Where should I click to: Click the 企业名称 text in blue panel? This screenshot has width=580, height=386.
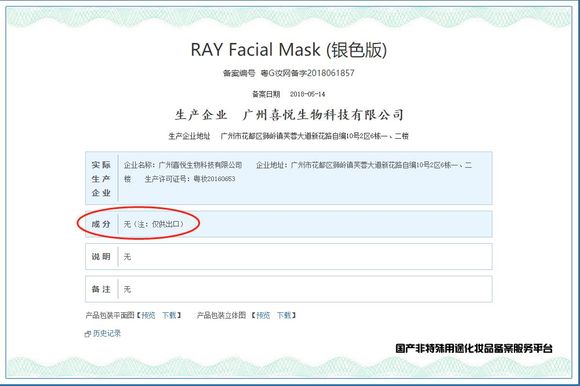click(x=183, y=165)
